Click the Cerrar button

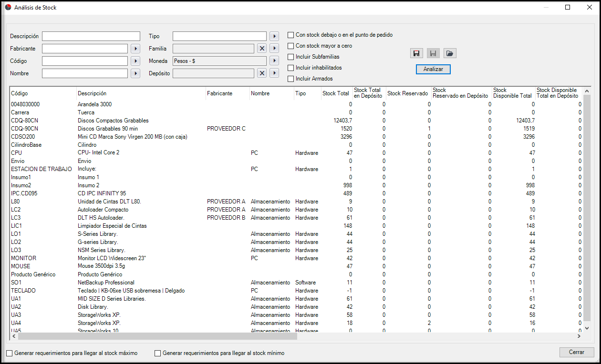(577, 352)
